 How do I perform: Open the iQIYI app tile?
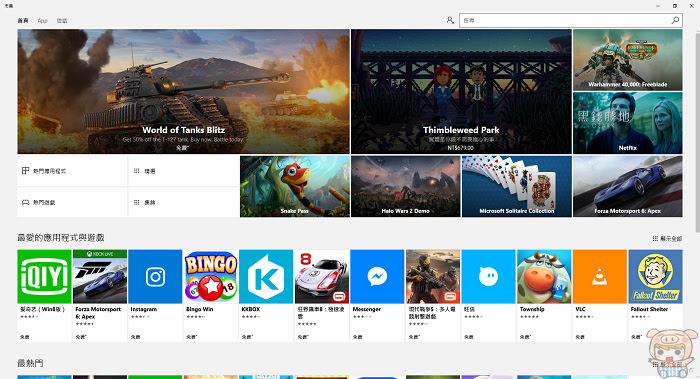[x=44, y=295]
